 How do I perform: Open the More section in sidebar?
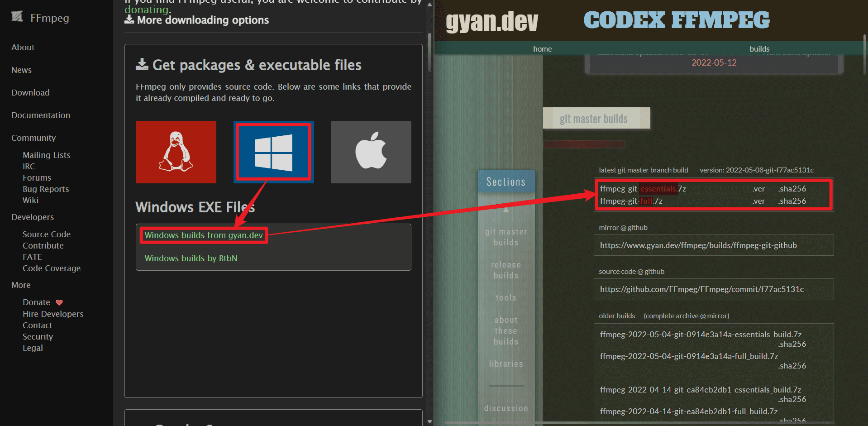(x=21, y=285)
